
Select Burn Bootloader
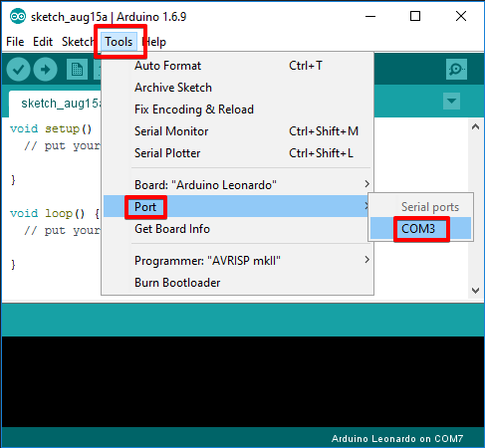pyautogui.click(x=237, y=283)
